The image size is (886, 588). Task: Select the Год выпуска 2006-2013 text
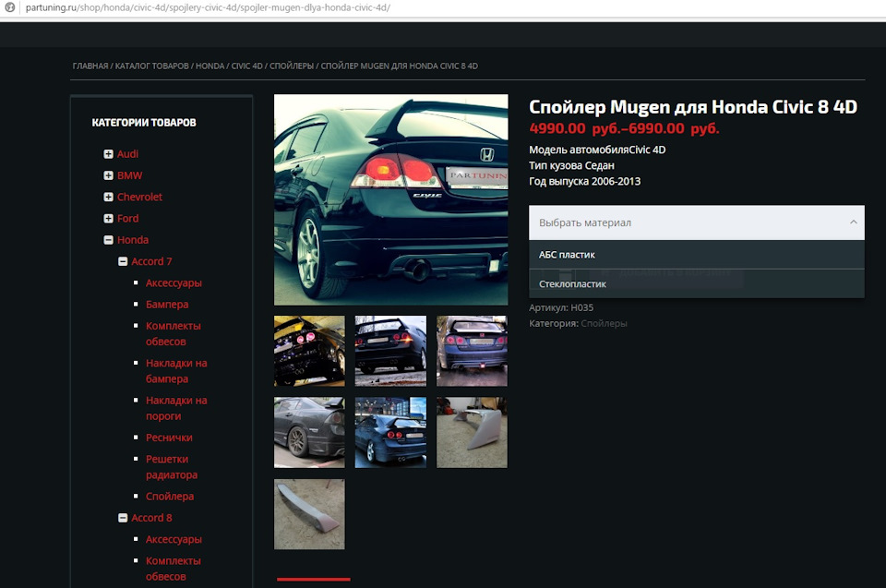click(585, 182)
